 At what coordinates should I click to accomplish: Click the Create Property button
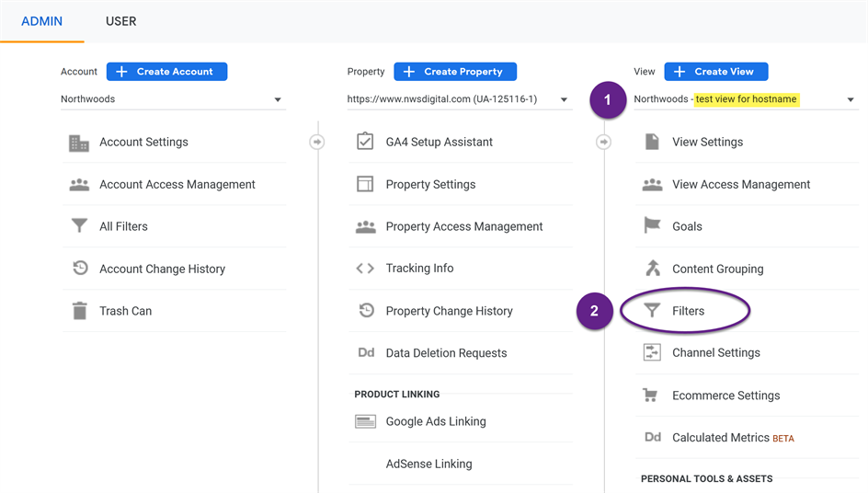(455, 72)
